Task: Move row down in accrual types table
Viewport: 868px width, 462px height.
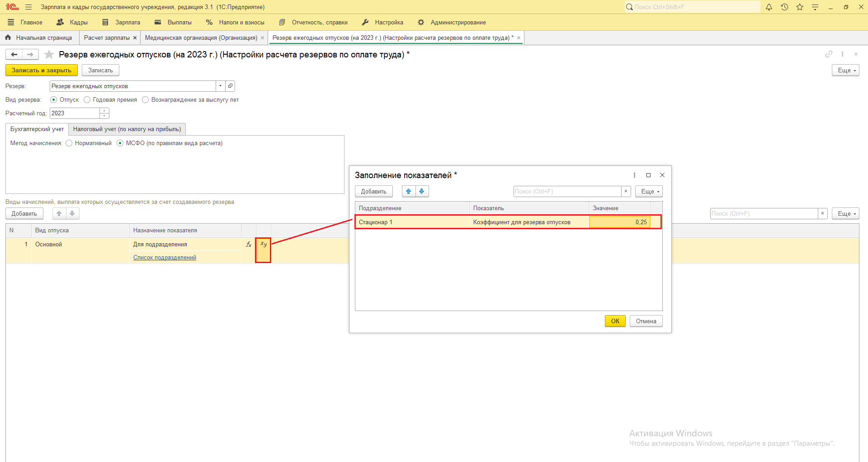Action: [72, 213]
